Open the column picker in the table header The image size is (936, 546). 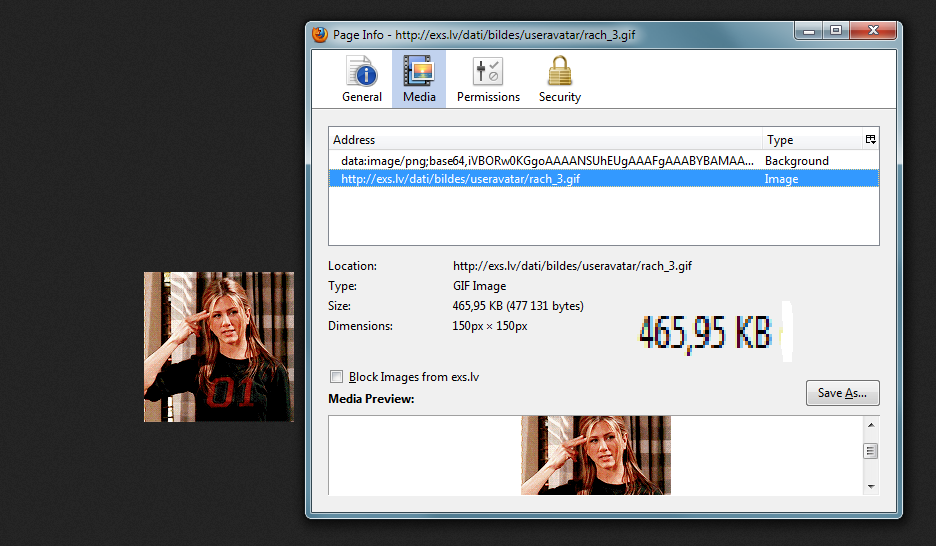coord(871,140)
